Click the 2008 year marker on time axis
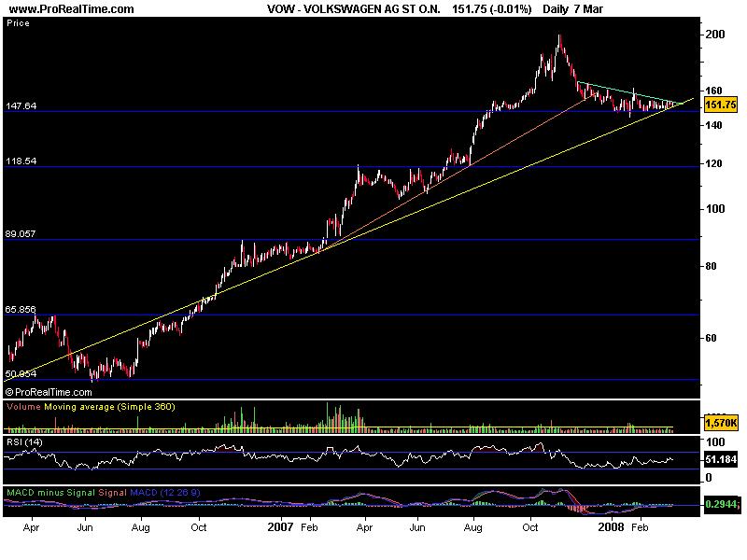Screen dimensions: 747x560 pos(612,527)
